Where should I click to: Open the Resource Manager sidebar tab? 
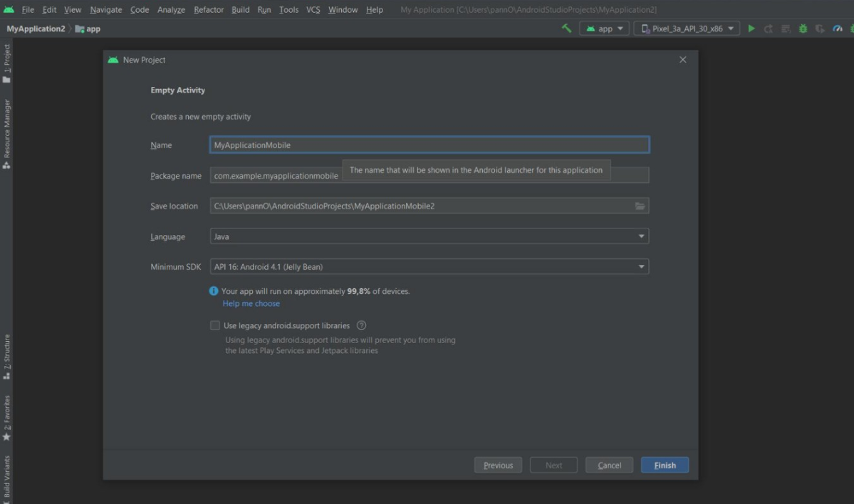[6, 134]
